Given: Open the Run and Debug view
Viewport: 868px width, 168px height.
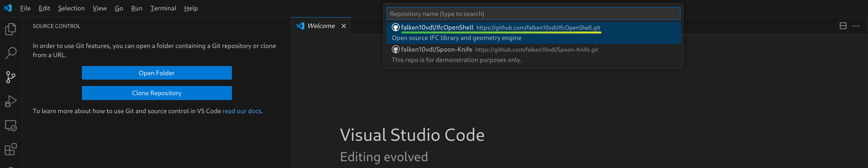Looking at the screenshot, I should [11, 101].
